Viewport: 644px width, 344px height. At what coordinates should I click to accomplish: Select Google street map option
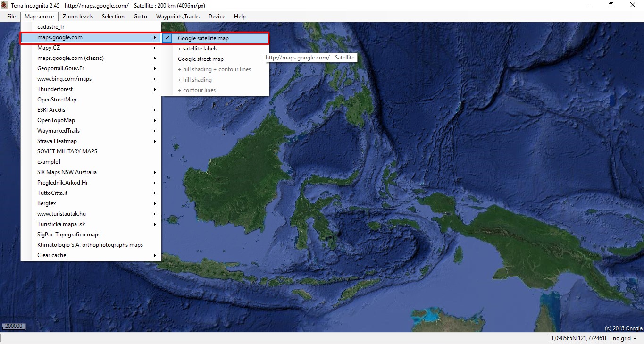[x=201, y=59]
